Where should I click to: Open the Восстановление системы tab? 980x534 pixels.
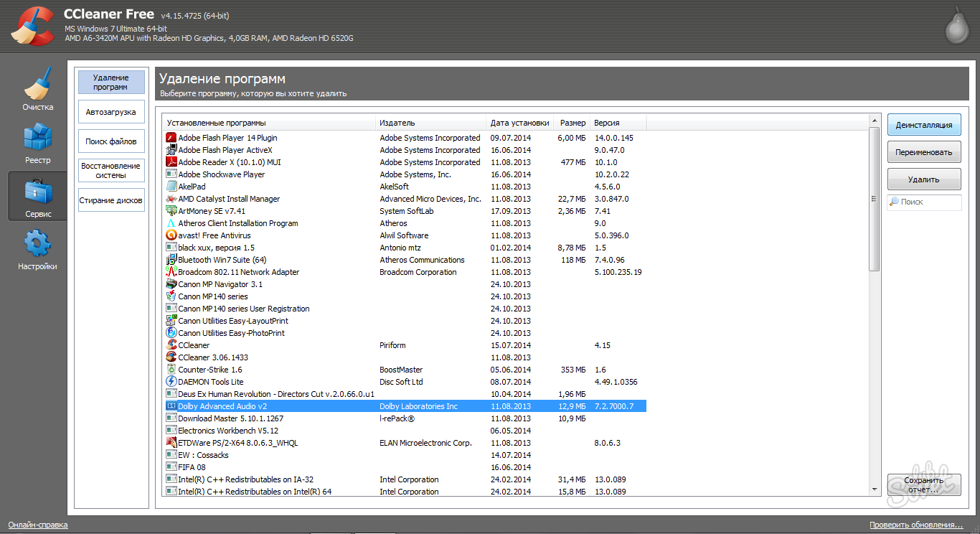[111, 170]
